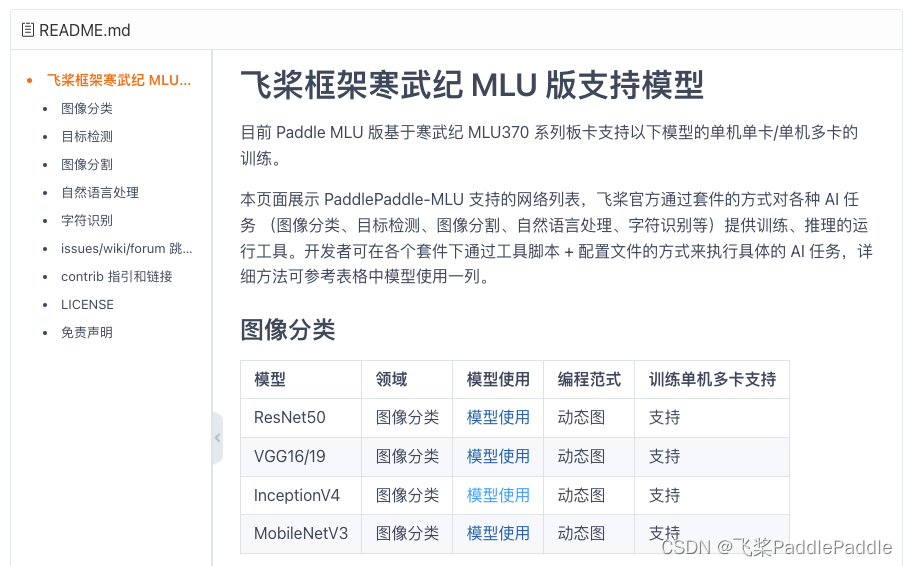
Task: Click 图像分类 cell in InceptionV4 row
Action: tap(407, 495)
